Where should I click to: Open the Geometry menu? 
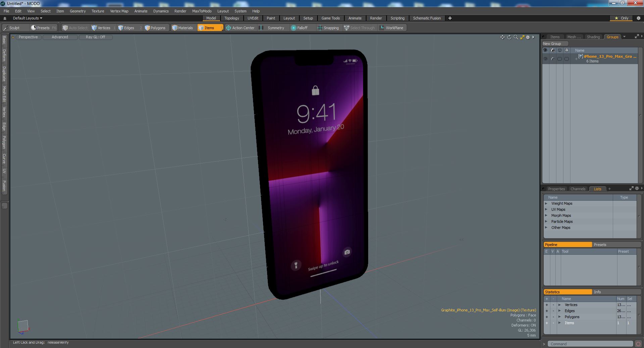pos(78,11)
